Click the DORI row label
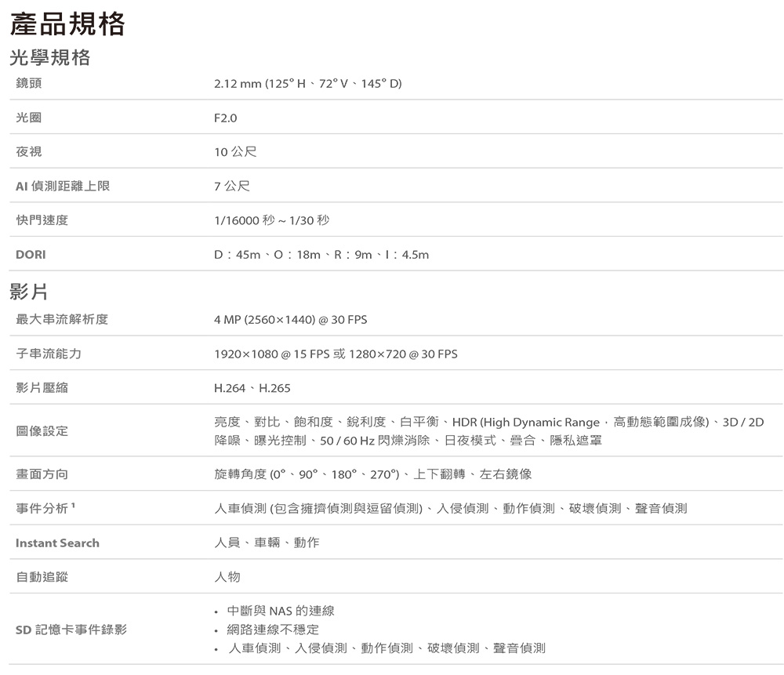Image resolution: width=784 pixels, height=675 pixels. point(31,255)
